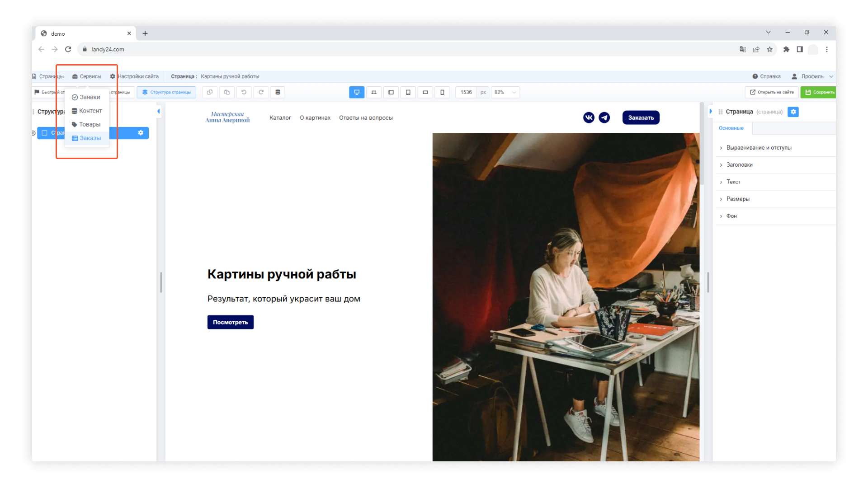Viewport: 868px width, 488px height.
Task: Open browser extensions puzzle icon
Action: click(786, 49)
